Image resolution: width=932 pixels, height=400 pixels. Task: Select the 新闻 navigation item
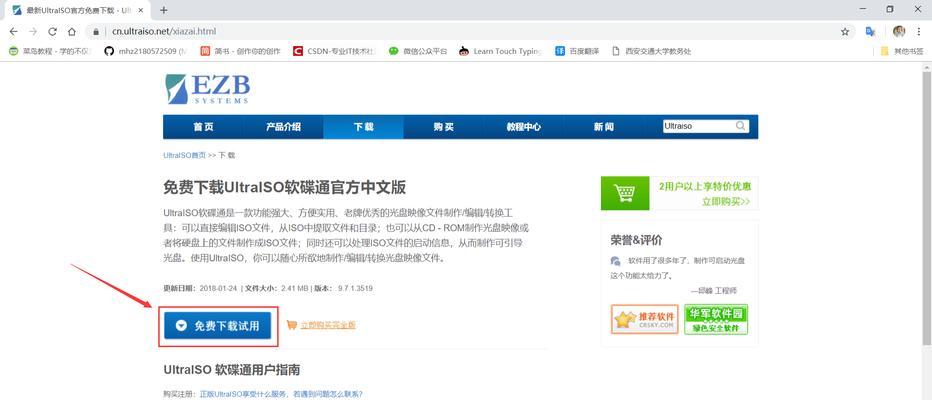[603, 127]
